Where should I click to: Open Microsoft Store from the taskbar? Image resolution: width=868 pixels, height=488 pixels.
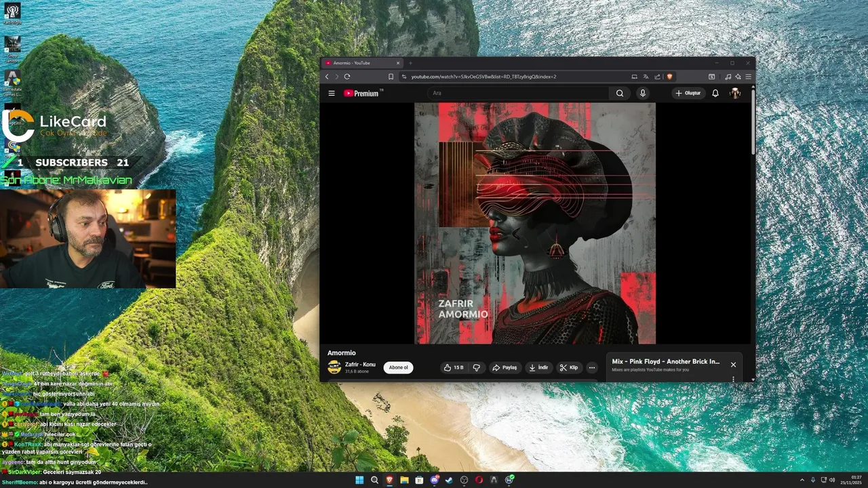pyautogui.click(x=419, y=480)
